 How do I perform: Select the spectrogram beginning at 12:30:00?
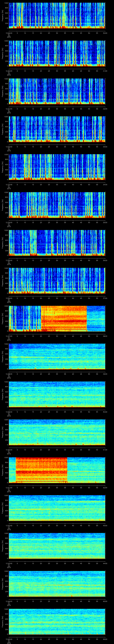point(57,54)
